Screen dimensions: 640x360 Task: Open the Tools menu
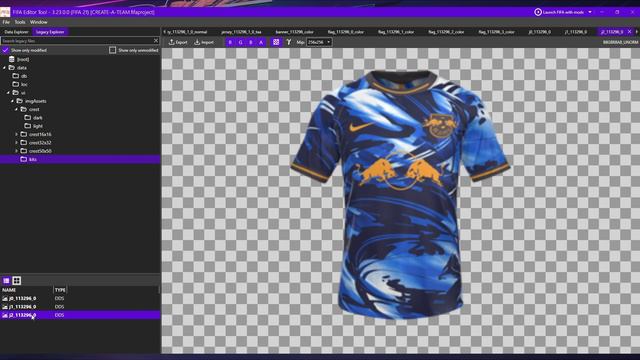(x=20, y=22)
